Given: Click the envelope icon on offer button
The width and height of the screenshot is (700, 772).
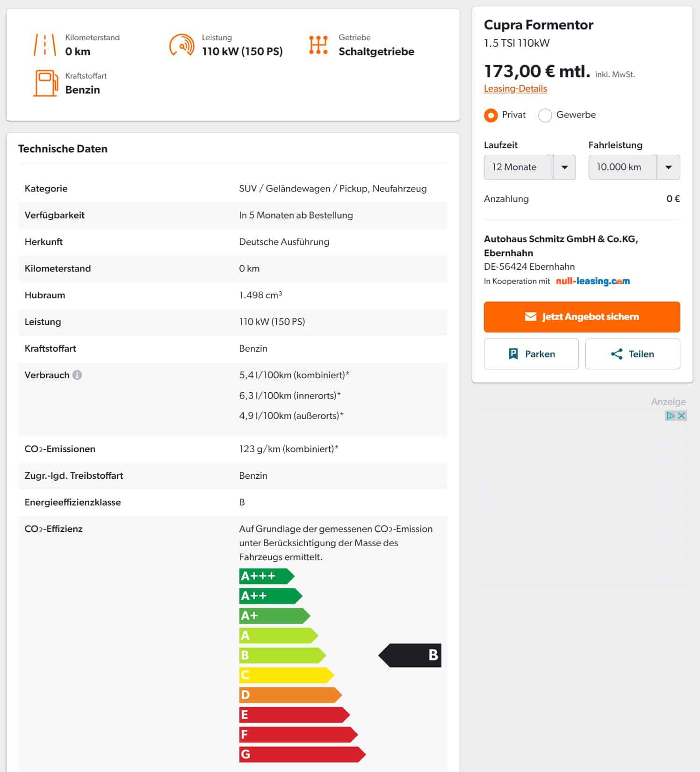Looking at the screenshot, I should (x=530, y=317).
